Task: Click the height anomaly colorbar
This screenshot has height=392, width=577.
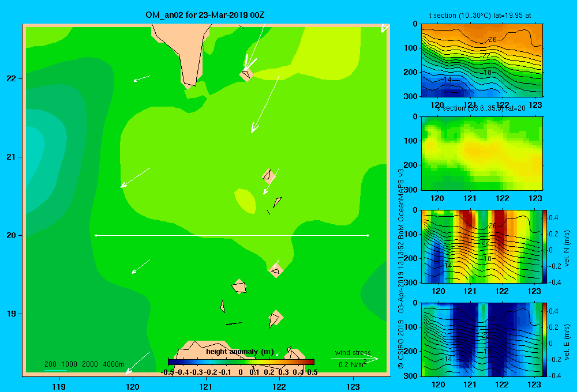Action: click(x=241, y=361)
